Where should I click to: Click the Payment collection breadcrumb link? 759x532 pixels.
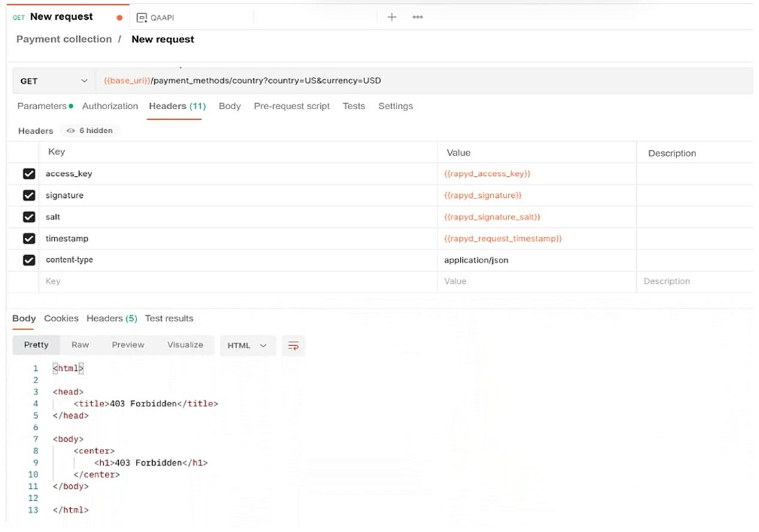pyautogui.click(x=64, y=40)
